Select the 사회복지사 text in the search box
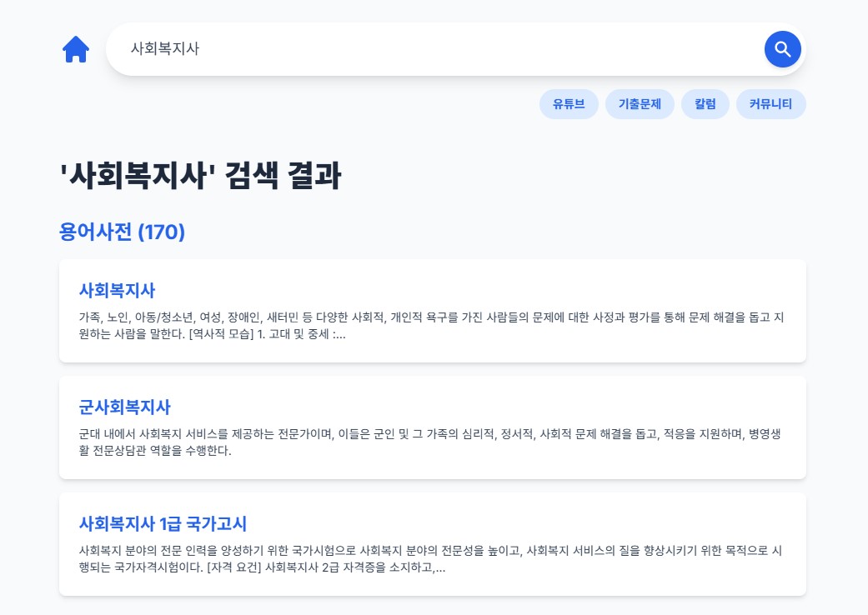868x615 pixels. pyautogui.click(x=163, y=49)
